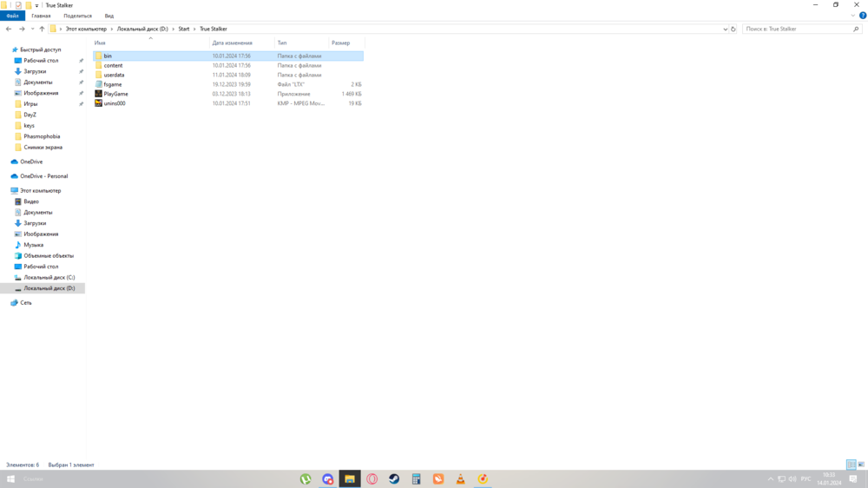Expand subfolders after Start in address bar

(194, 29)
